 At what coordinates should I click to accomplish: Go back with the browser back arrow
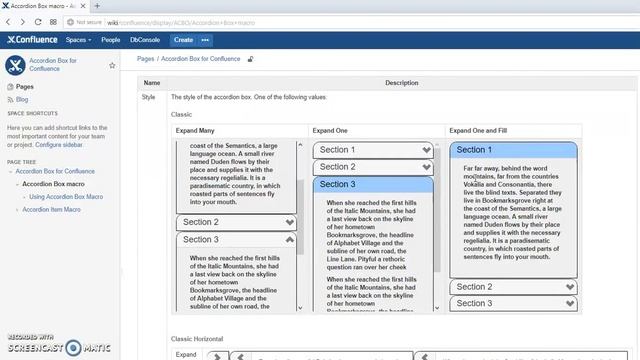tap(8, 22)
